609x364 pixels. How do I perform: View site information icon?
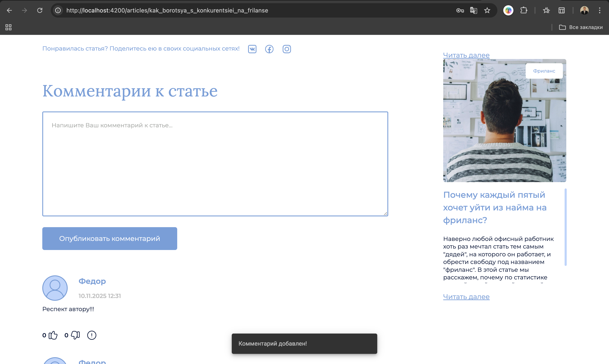pyautogui.click(x=58, y=10)
